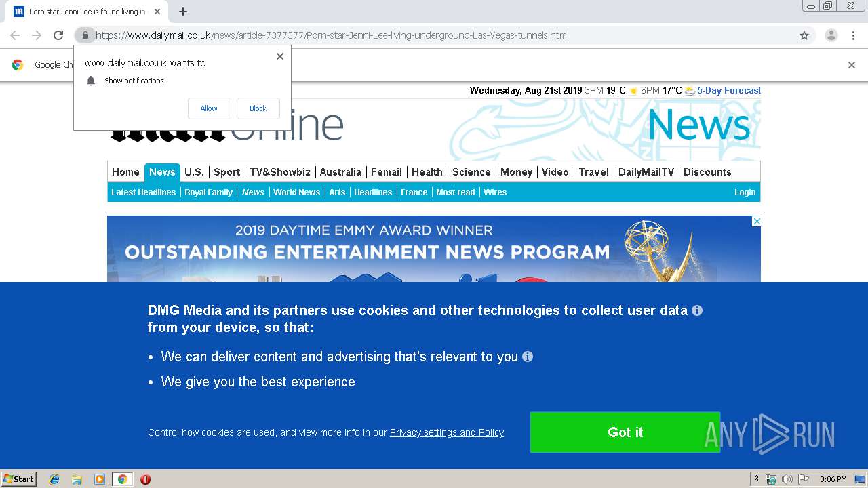Open the Video section
Viewport: 868px width, 488px height.
(555, 172)
